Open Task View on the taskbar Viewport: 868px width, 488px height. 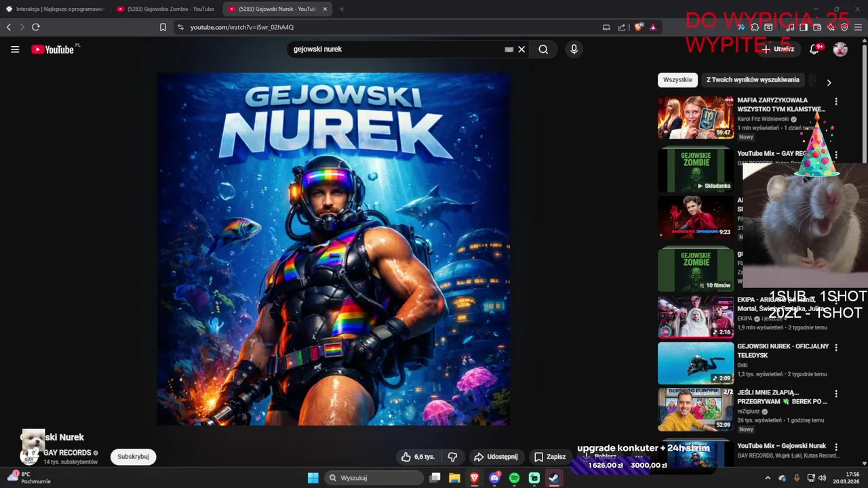(x=435, y=478)
